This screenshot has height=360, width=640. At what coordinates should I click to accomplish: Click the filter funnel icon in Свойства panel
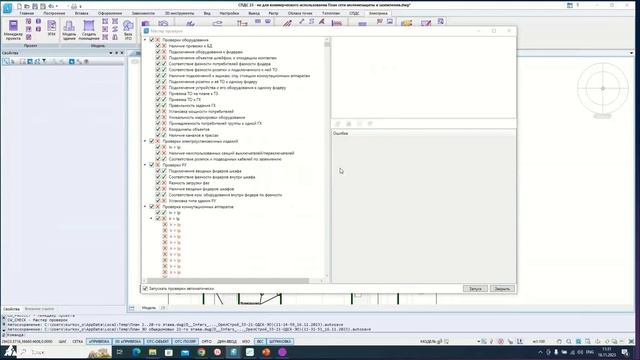[44, 61]
